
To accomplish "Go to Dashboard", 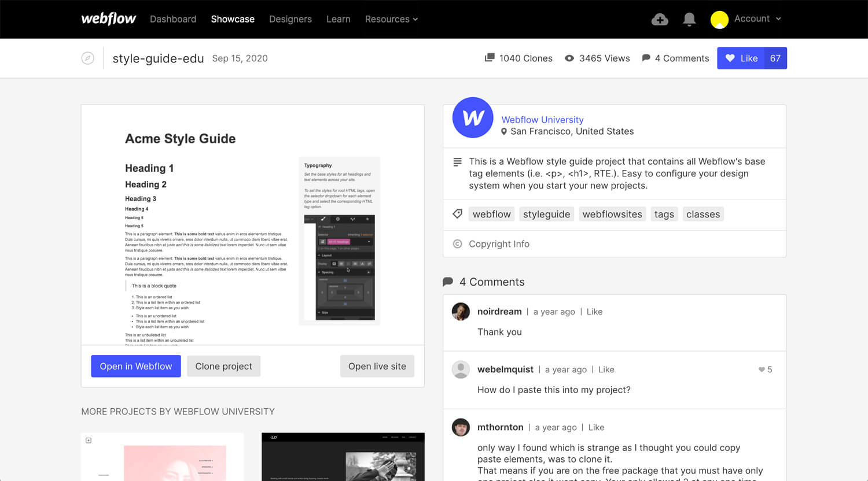I will [x=173, y=19].
